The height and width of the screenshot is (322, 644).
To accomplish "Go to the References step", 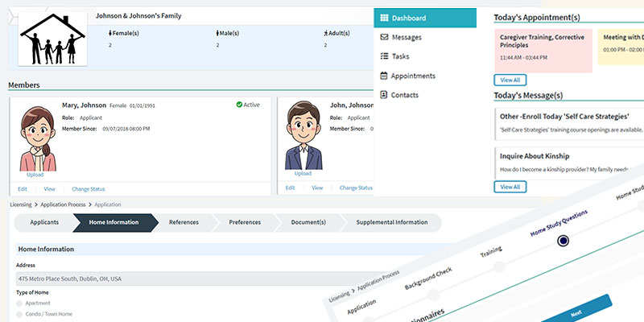I will point(184,223).
